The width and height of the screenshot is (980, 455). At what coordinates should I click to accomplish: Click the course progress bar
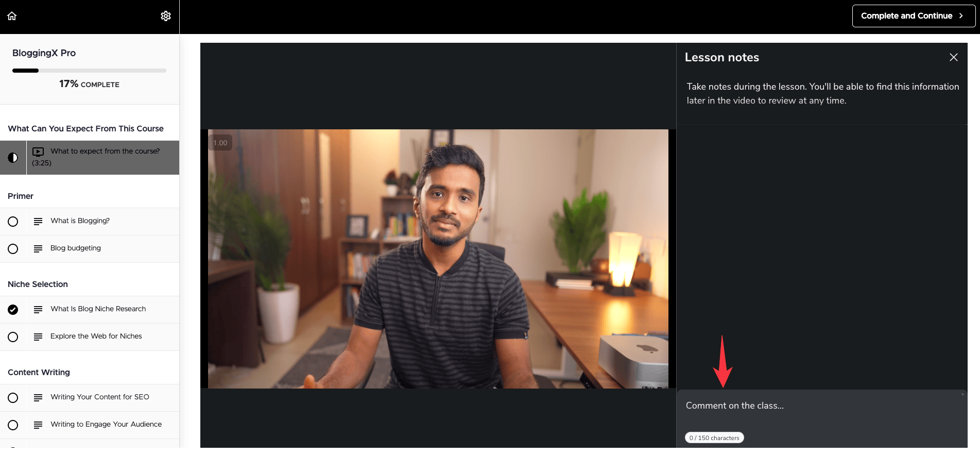click(x=89, y=71)
